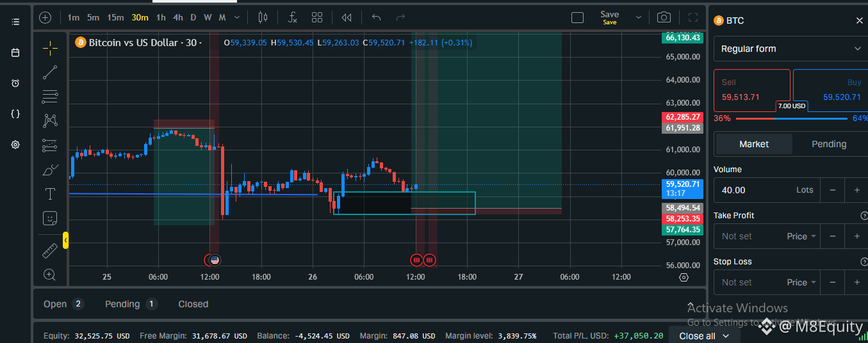868x343 pixels.
Task: Open the Pending orders tab
Action: 131,304
